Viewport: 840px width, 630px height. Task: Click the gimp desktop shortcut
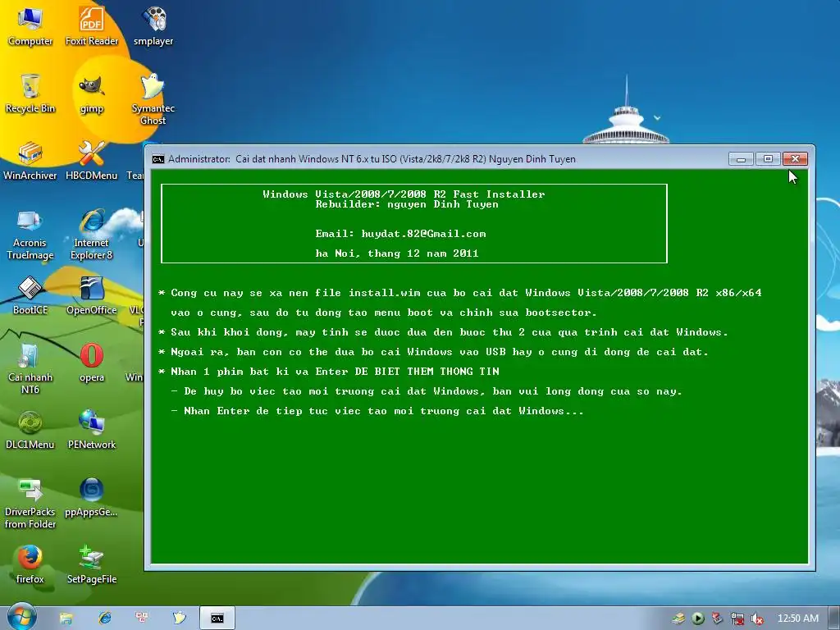[92, 94]
